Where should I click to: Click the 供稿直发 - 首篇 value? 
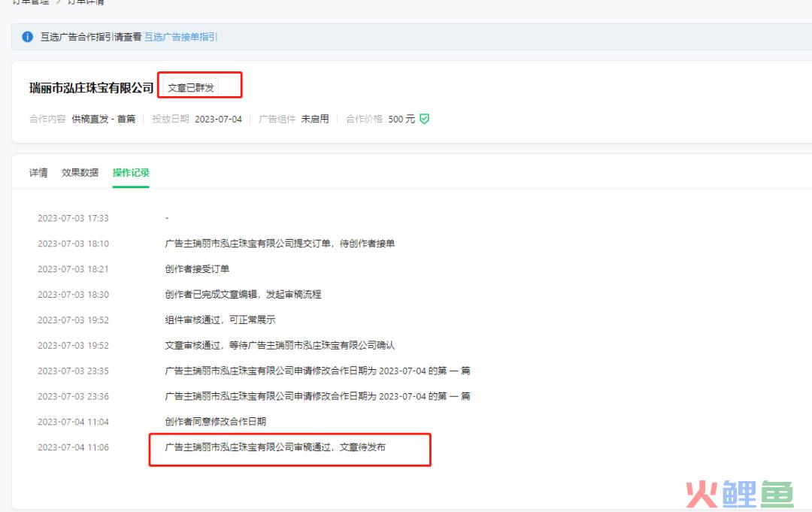coord(104,119)
